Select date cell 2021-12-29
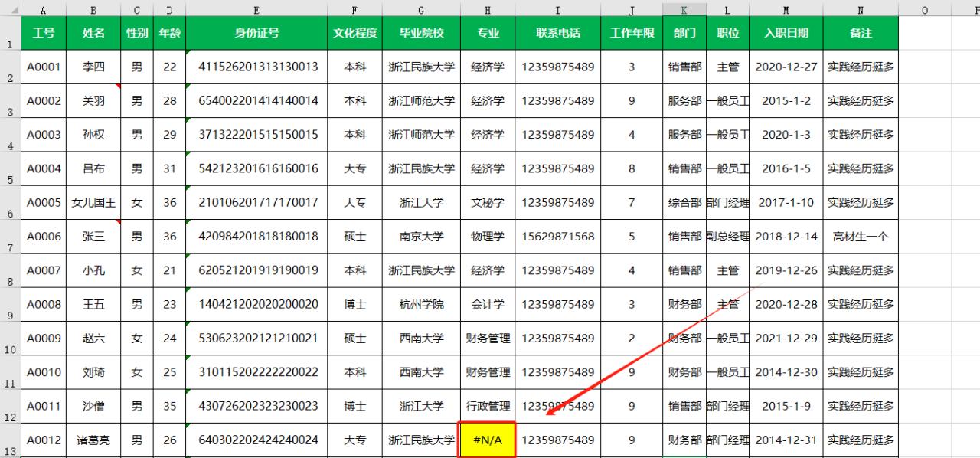 pyautogui.click(x=786, y=338)
